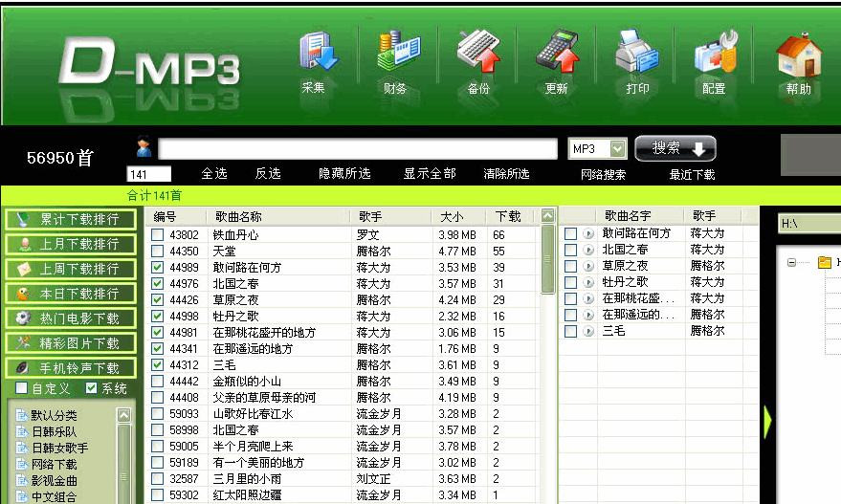The width and height of the screenshot is (841, 504).
Task: Check the box for 金瓶似的小山
Action: pyautogui.click(x=157, y=382)
